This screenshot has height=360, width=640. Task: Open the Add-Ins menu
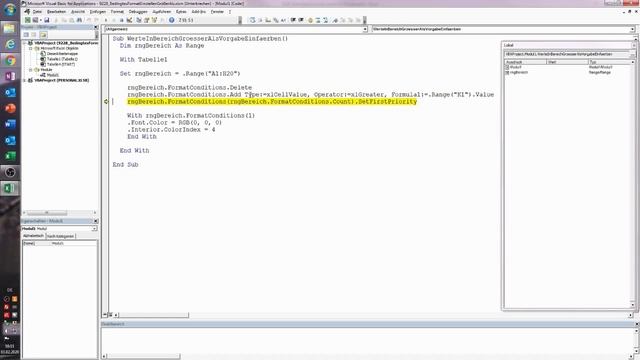pyautogui.click(x=199, y=12)
